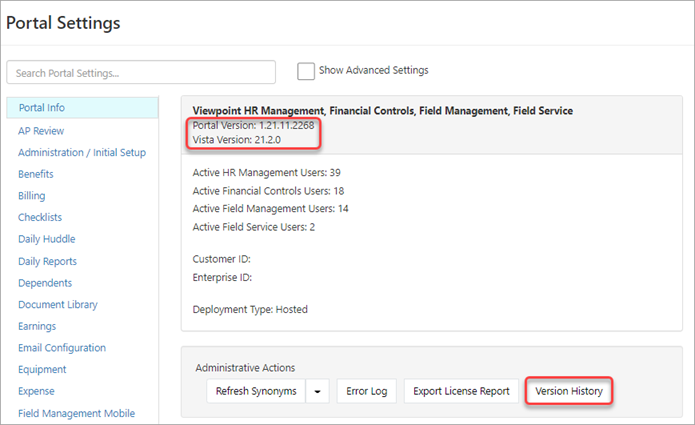This screenshot has height=425, width=695.
Task: Open Daily Huddle settings
Action: pos(47,239)
